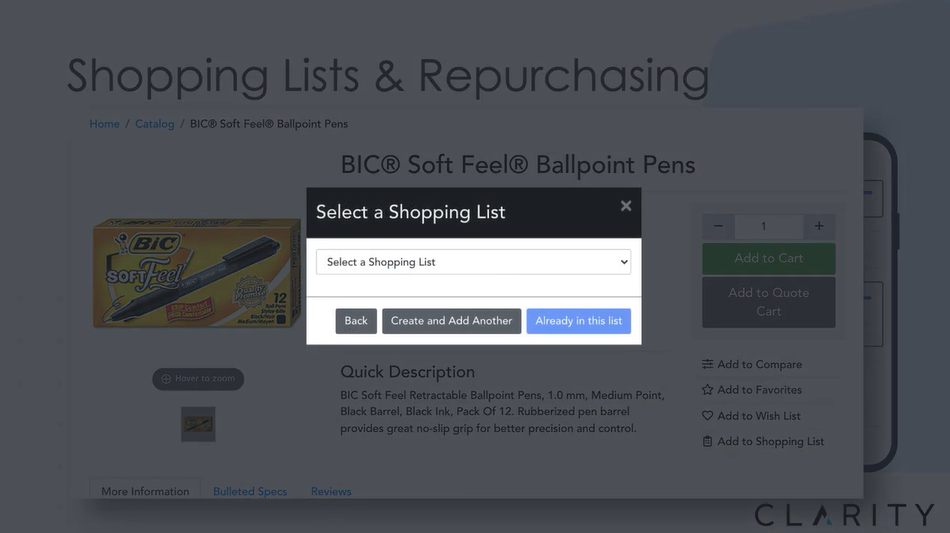Click the Add to Compare sliders icon
Screen dimensions: 950x533
(x=707, y=364)
